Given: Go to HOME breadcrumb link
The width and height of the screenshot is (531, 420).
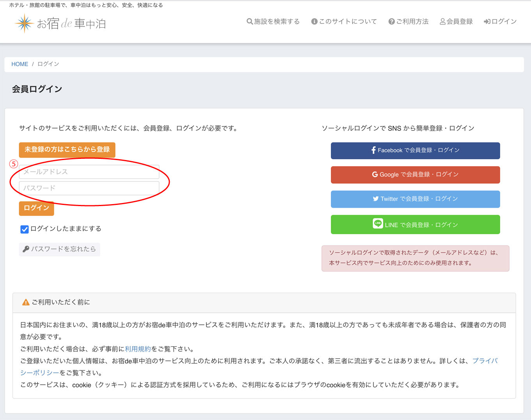Looking at the screenshot, I should tap(20, 64).
